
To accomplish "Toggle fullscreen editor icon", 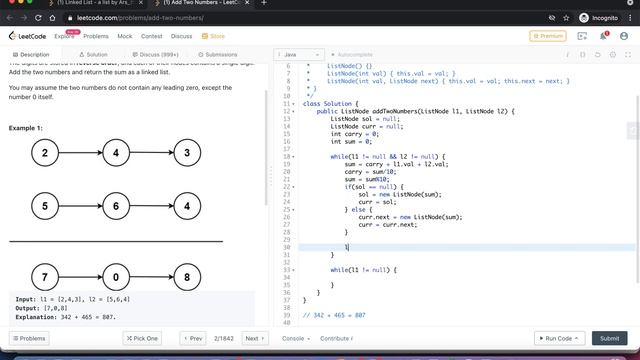I will click(628, 55).
